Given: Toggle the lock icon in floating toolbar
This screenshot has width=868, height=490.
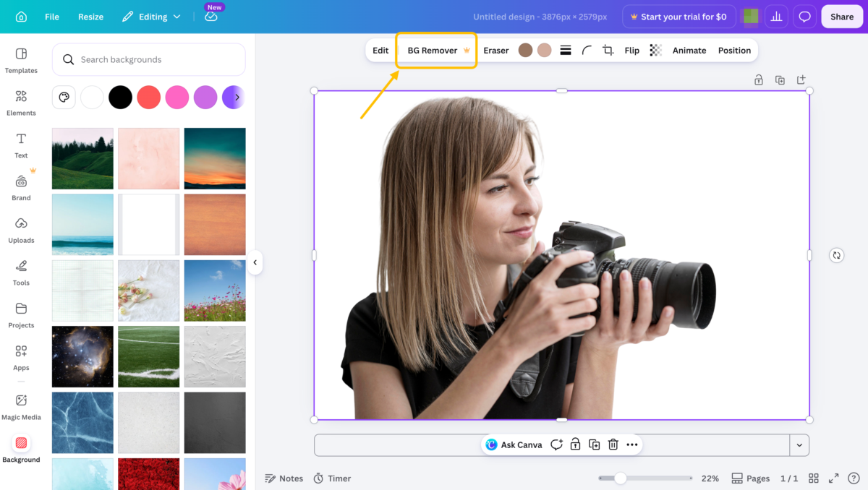Looking at the screenshot, I should point(575,444).
